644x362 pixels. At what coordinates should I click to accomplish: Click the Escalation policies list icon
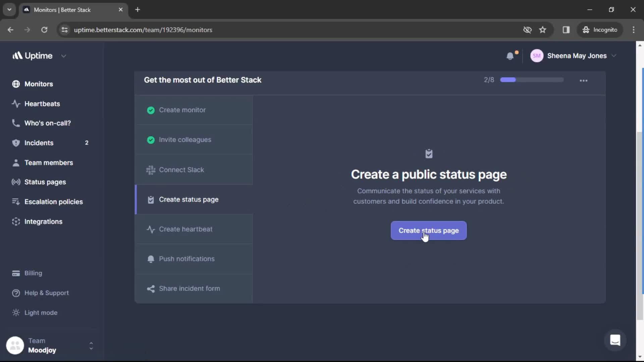[16, 202]
